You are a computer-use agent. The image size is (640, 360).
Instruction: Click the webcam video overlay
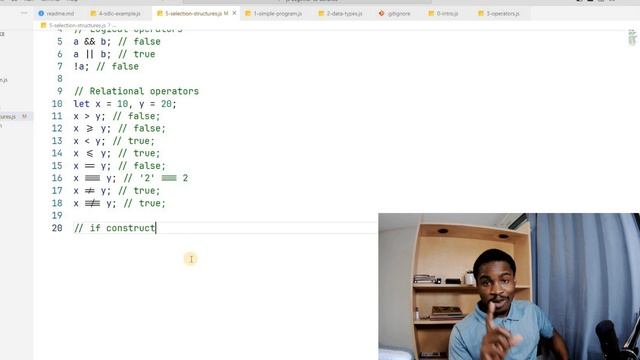509,286
